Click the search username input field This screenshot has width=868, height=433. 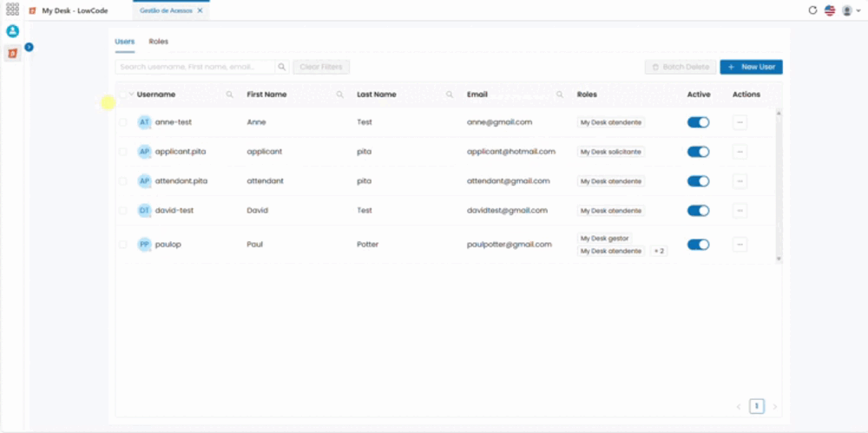[194, 67]
